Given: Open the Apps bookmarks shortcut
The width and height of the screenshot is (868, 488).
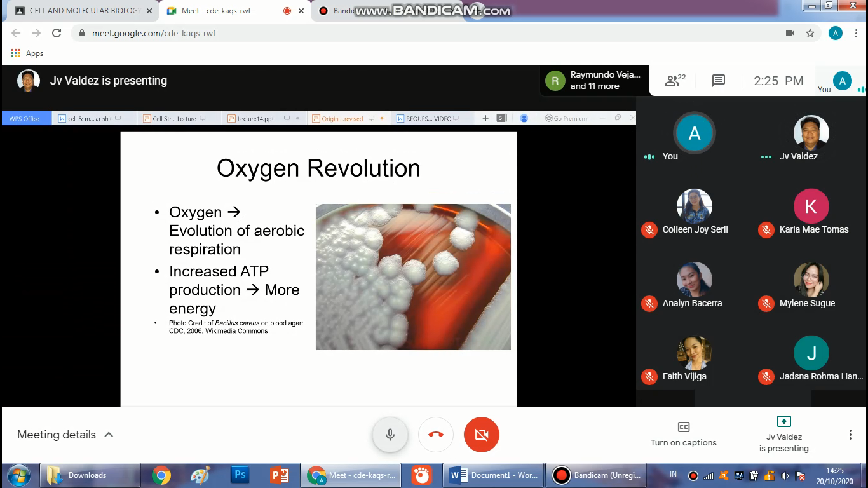Looking at the screenshot, I should [x=27, y=53].
